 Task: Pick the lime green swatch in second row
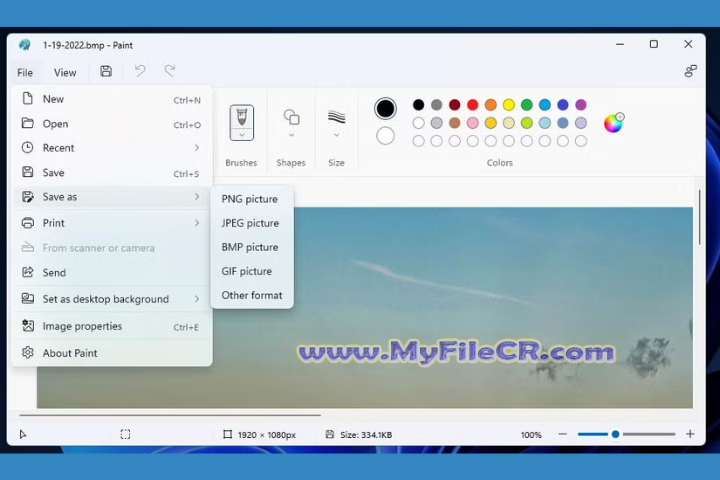[527, 123]
